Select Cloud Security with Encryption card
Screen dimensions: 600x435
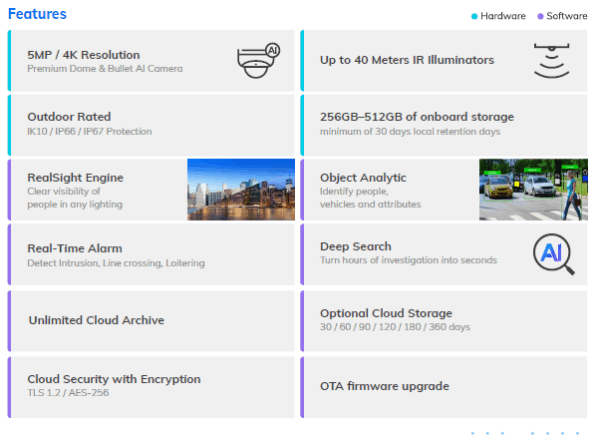[150, 385]
